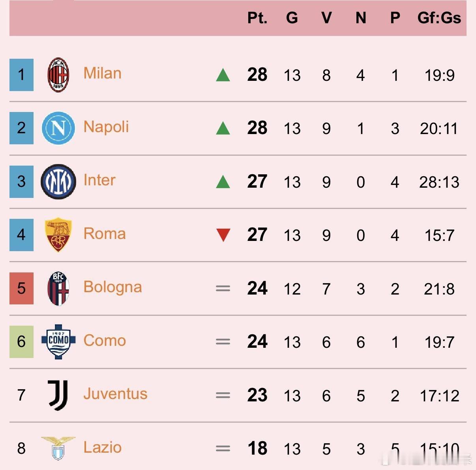Viewport: 476px width, 470px height.
Task: Click the Napoli club logo
Action: [58, 128]
